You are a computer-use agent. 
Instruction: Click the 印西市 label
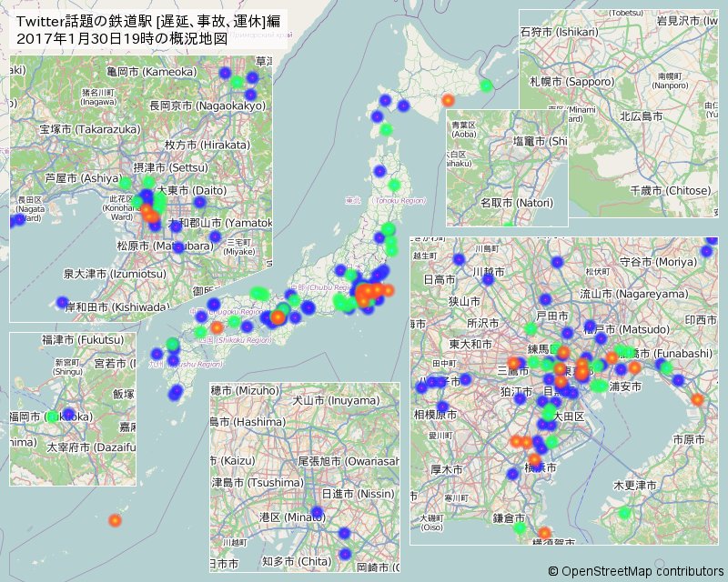tap(701, 320)
